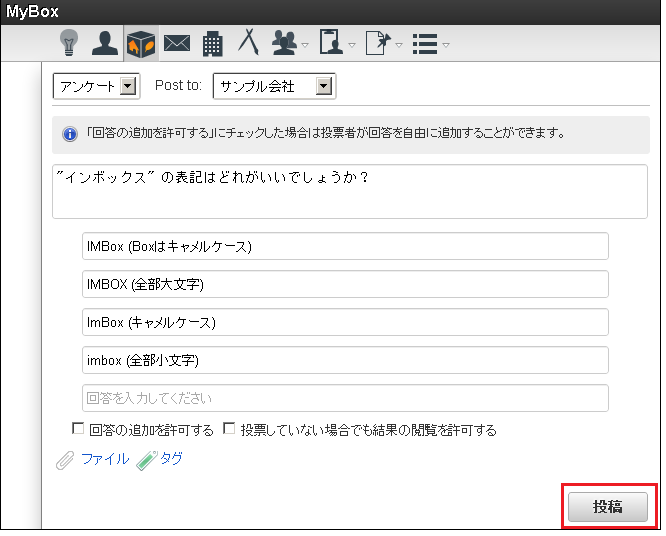Click the list view icon
The image size is (666, 536).
(425, 44)
